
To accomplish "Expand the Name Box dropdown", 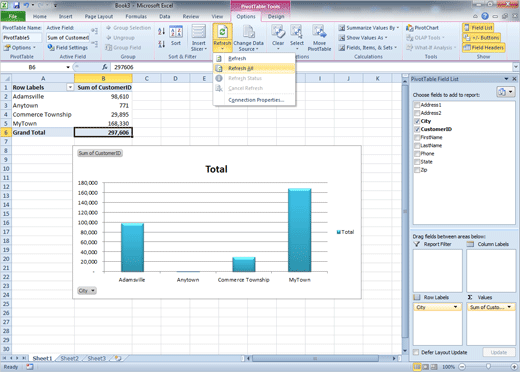I will point(68,67).
